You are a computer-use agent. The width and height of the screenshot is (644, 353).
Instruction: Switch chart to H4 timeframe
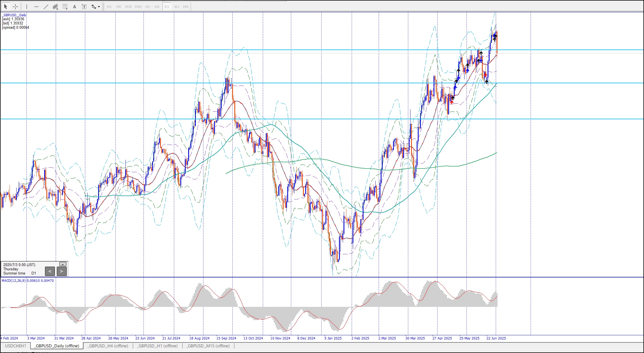click(x=157, y=6)
